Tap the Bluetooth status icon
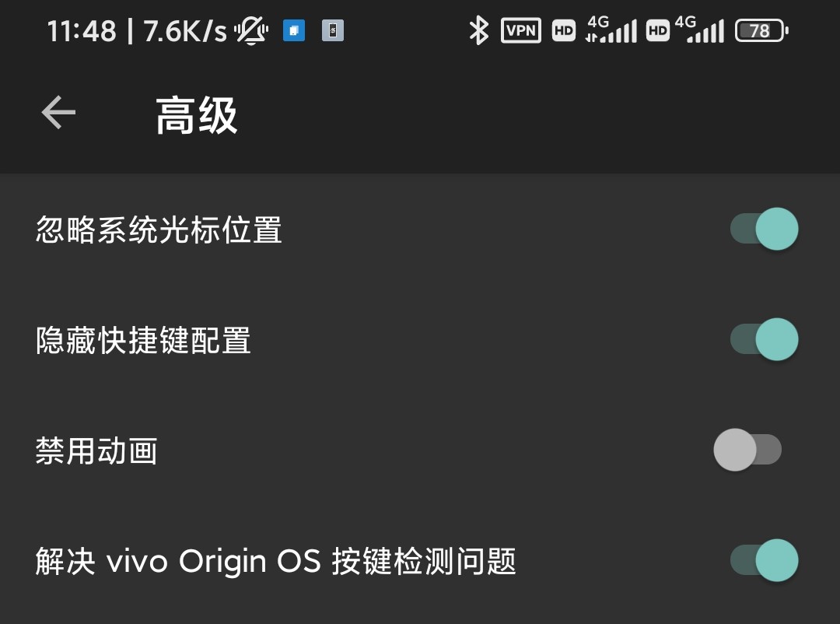This screenshot has width=840, height=624. (478, 30)
